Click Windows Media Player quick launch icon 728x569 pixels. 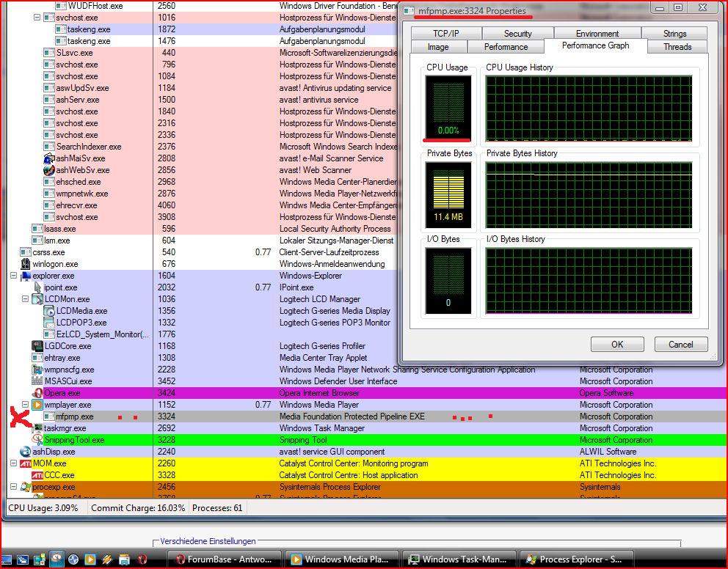(90, 559)
